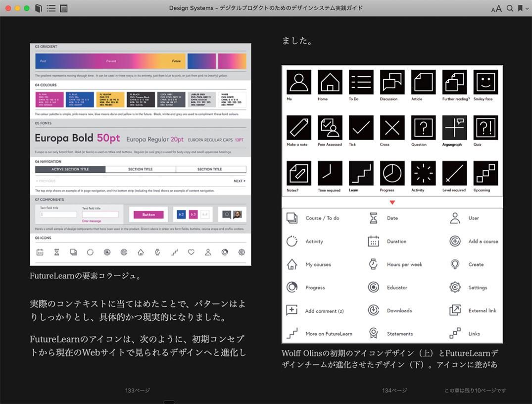The height and width of the screenshot is (404, 532).
Task: Click the black 'Progress' pie icon
Action: [x=392, y=173]
